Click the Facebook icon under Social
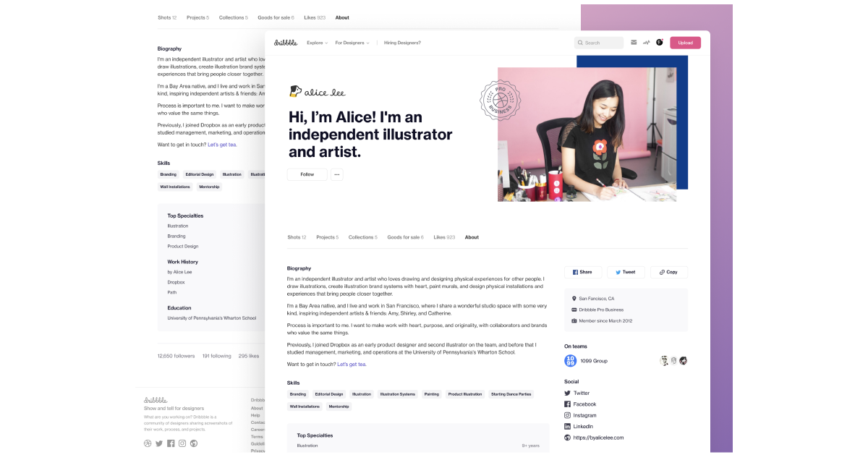Image resolution: width=868 pixels, height=460 pixels. (x=568, y=404)
